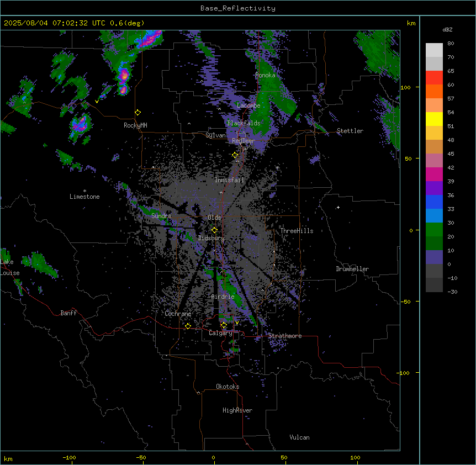Select the blue 33-36 dBZ legend swatch
Screen dimensions: 476x465
coord(434,202)
